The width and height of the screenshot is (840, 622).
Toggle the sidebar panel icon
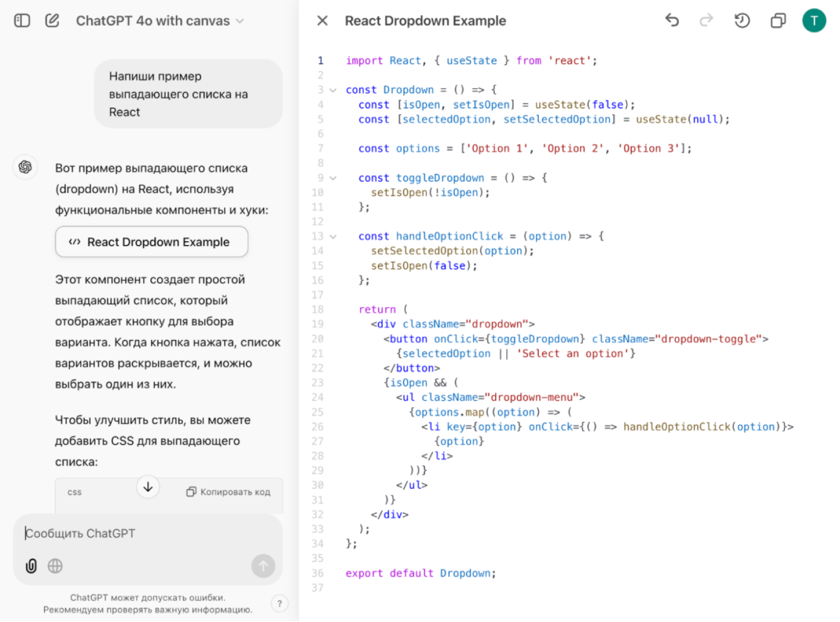[x=22, y=21]
